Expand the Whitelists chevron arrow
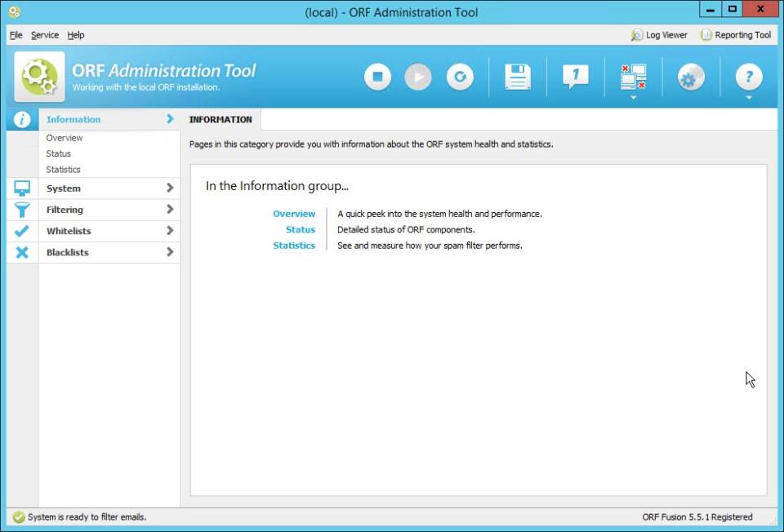Image resolution: width=784 pixels, height=532 pixels. tap(170, 231)
